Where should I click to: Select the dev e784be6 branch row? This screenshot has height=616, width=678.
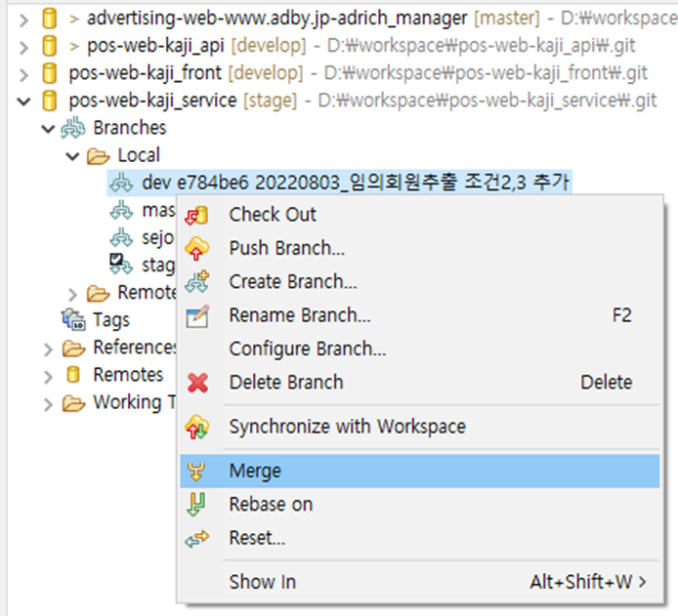point(339,184)
